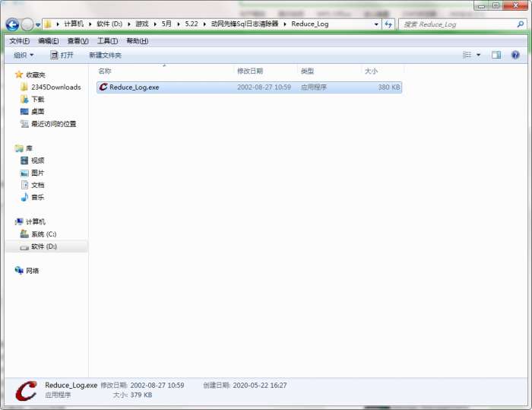Viewport: 532px width, 410px height.
Task: Click the Refresh button beside the address bar
Action: 388,24
